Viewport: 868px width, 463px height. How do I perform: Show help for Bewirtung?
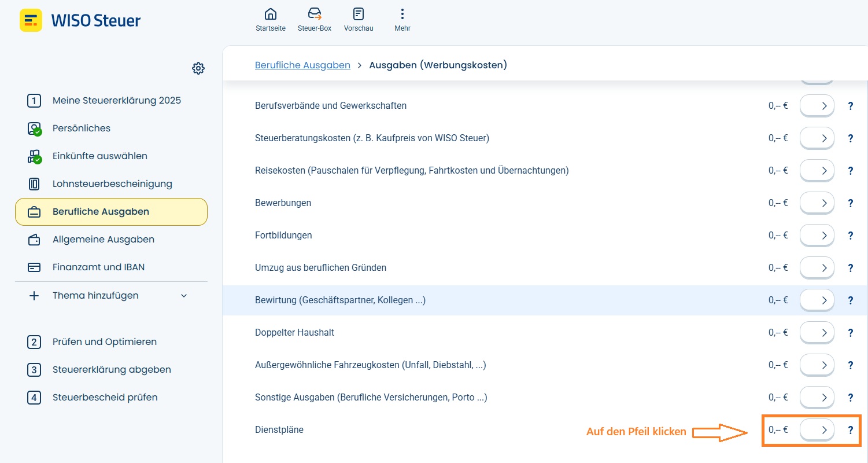(x=851, y=300)
